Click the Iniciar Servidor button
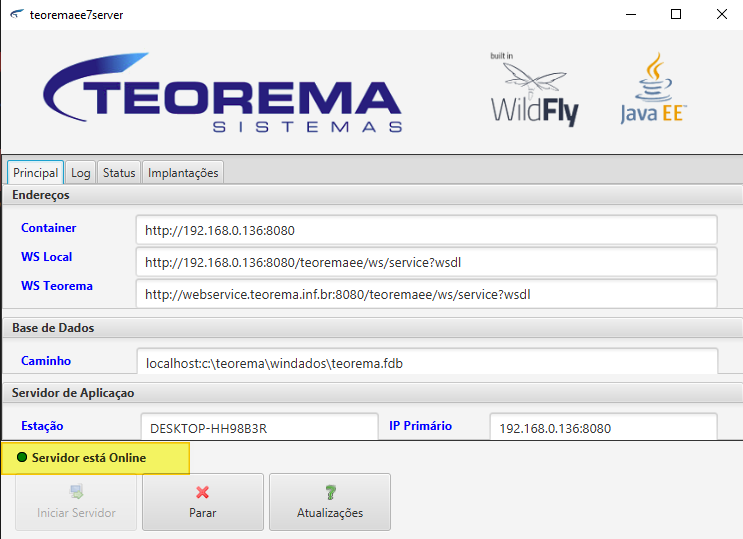Image resolution: width=743 pixels, height=539 pixels. (x=76, y=502)
